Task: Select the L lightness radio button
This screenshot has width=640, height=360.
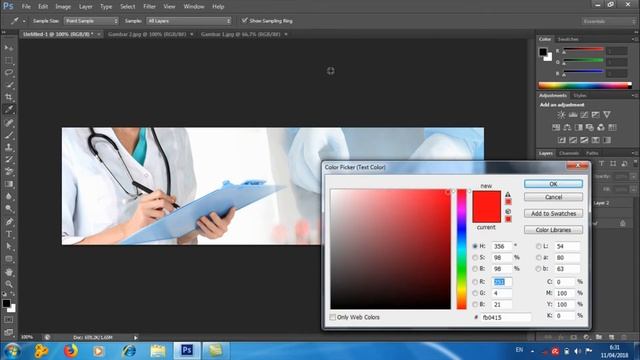Action: coord(538,246)
